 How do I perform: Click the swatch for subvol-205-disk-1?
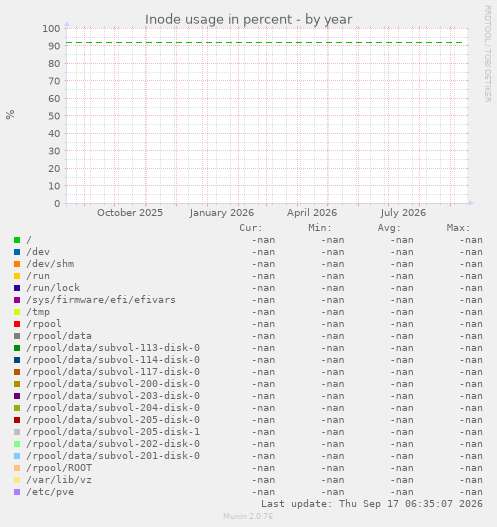(x=17, y=432)
